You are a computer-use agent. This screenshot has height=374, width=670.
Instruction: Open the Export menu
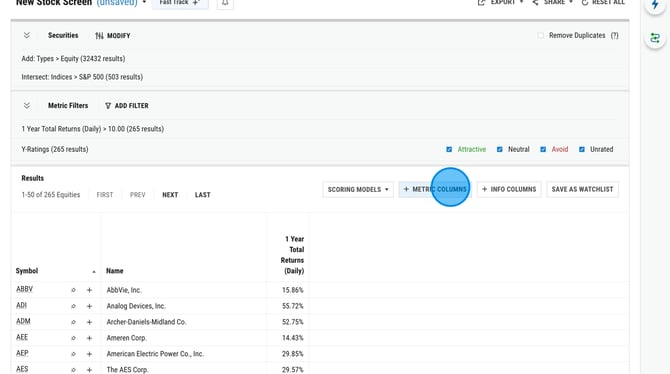tap(500, 3)
